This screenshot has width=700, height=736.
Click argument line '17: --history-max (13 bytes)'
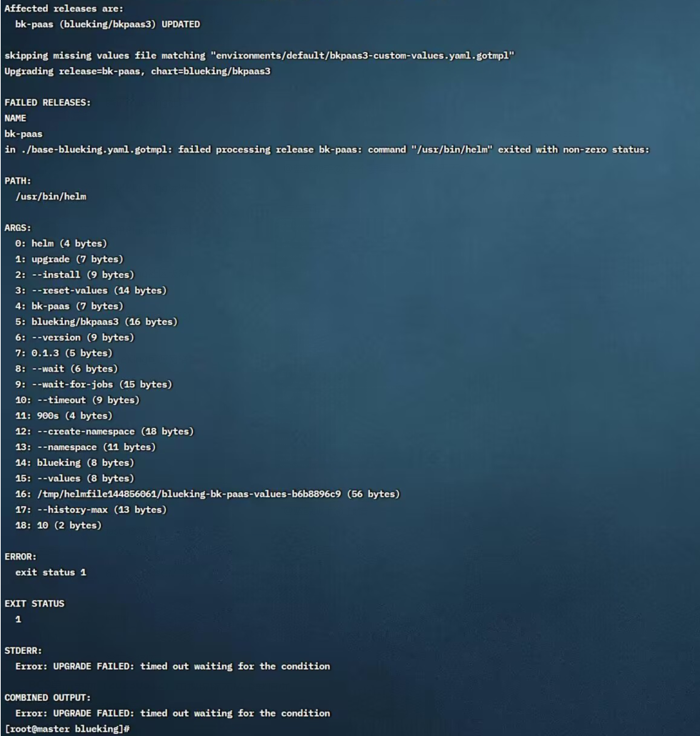click(x=91, y=509)
